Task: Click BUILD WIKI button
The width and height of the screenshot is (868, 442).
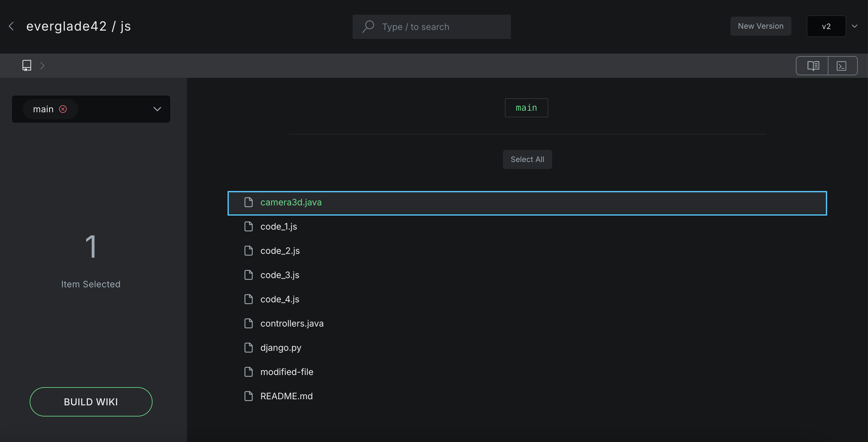Action: point(91,401)
